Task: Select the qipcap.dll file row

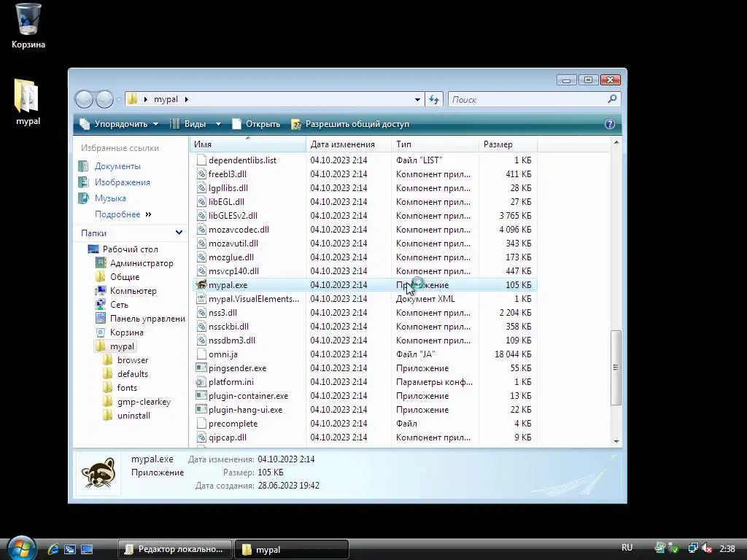Action: (x=365, y=437)
